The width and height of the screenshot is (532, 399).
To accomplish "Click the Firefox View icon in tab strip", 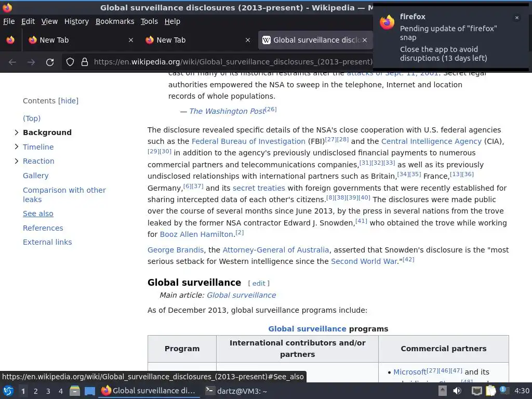I will 10,40.
